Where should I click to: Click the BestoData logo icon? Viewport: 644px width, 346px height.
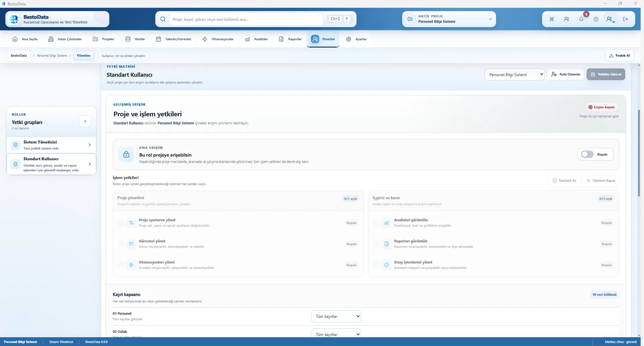(14, 19)
